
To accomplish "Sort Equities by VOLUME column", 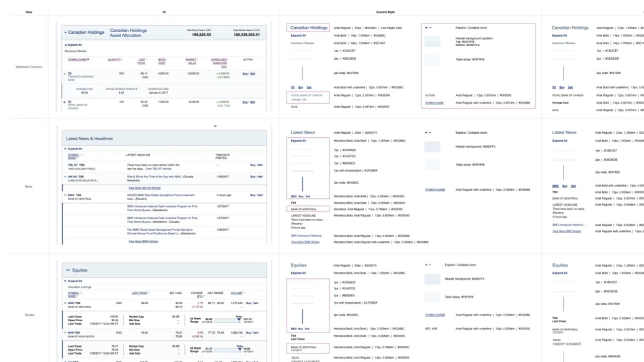I will 236,293.
